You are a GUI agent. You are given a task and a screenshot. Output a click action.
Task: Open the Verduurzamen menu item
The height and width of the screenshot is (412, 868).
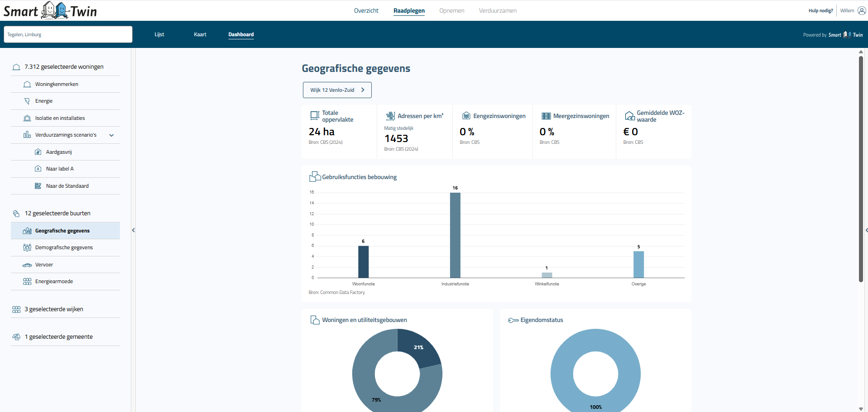pyautogui.click(x=497, y=10)
